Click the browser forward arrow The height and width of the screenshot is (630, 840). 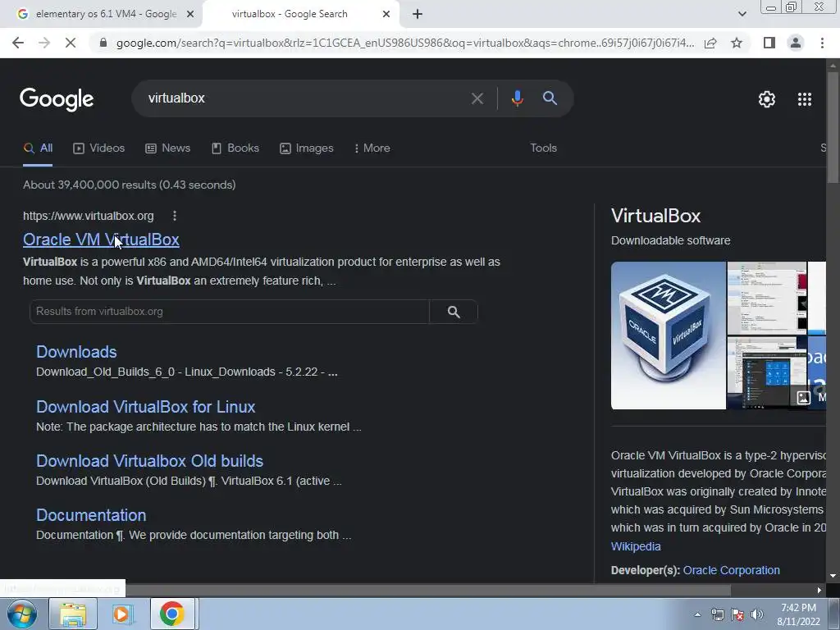(44, 43)
